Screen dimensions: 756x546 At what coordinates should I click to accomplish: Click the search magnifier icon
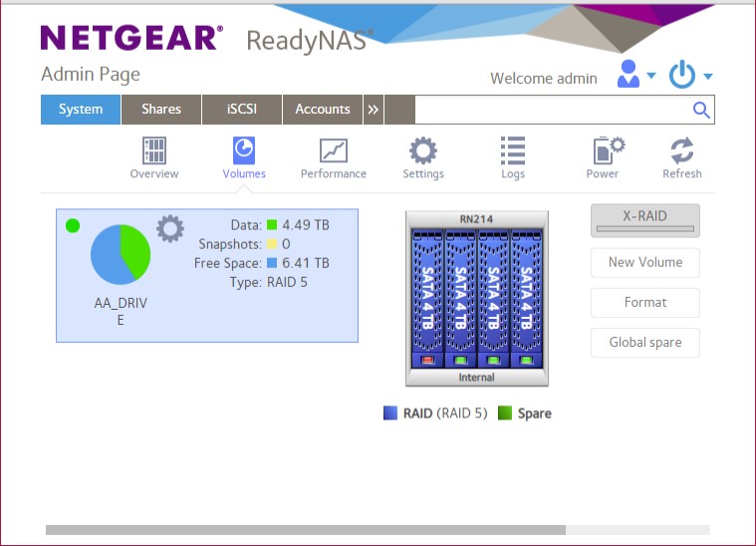click(701, 110)
